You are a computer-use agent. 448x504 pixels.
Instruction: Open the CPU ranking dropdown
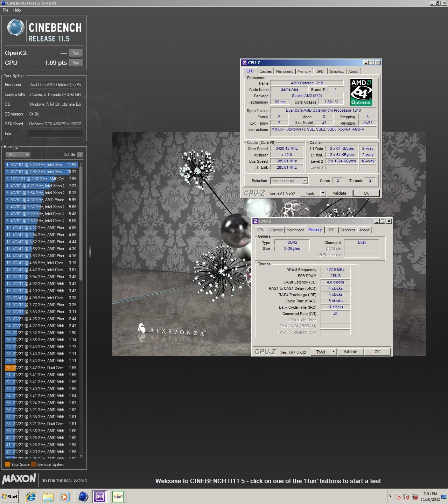click(x=17, y=154)
